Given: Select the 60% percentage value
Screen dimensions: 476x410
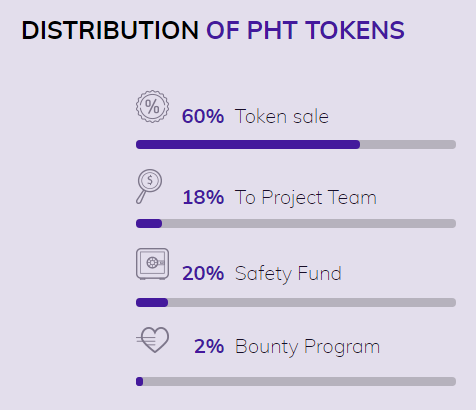Looking at the screenshot, I should coord(203,116).
